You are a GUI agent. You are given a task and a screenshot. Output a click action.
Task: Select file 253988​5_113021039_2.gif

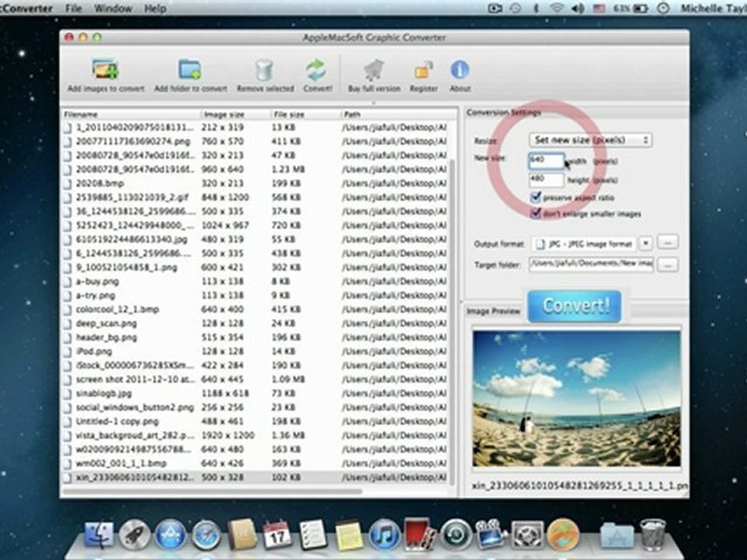tap(255, 197)
